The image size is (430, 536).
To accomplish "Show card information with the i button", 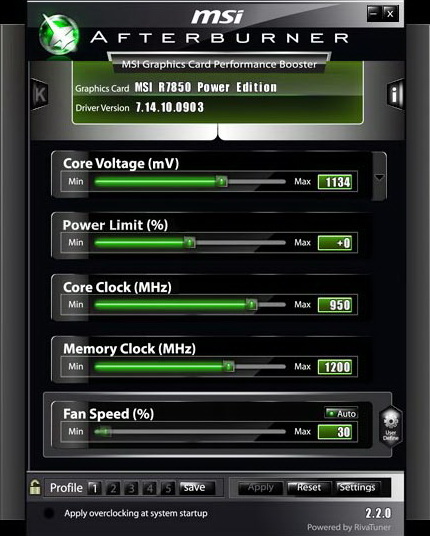I will click(395, 94).
